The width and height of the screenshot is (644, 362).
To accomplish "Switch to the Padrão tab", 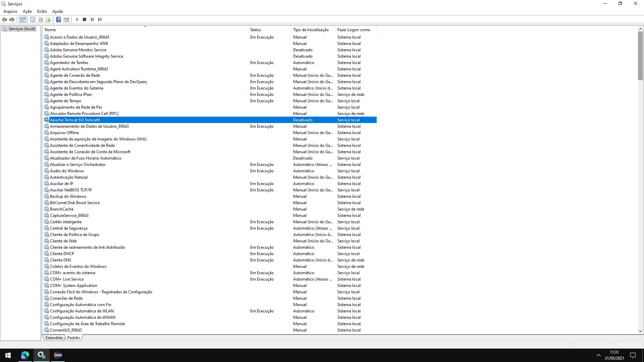I will [x=73, y=338].
